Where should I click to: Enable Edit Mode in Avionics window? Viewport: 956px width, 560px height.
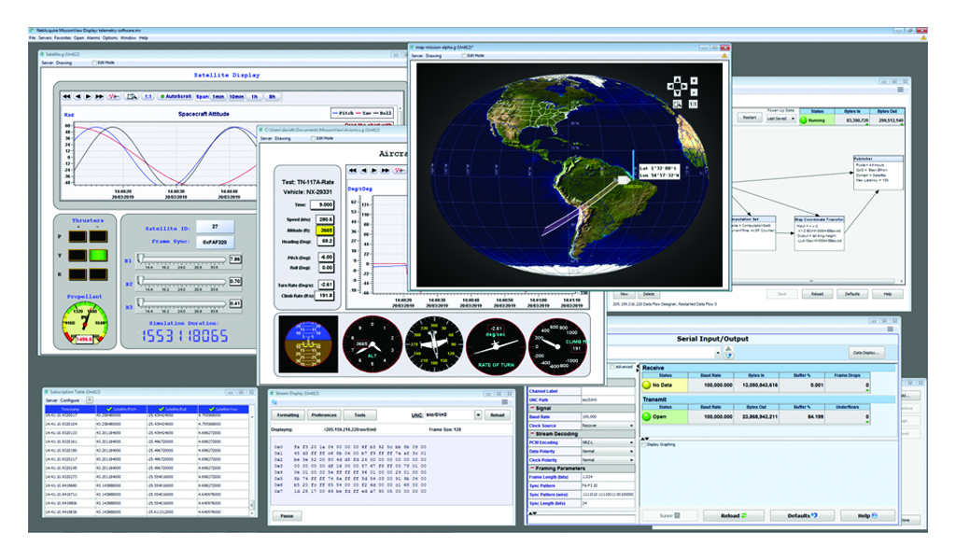[x=313, y=138]
